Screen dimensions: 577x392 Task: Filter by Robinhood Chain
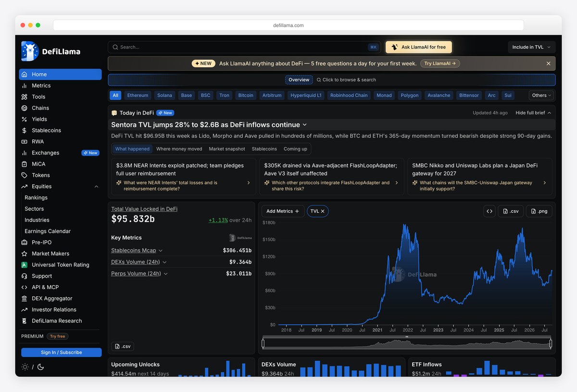[x=349, y=95]
